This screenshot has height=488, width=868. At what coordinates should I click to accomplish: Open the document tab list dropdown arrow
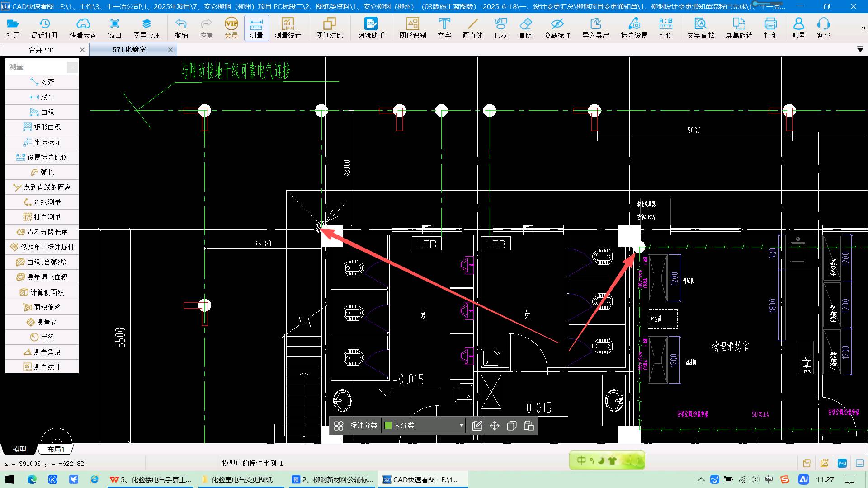click(x=860, y=49)
